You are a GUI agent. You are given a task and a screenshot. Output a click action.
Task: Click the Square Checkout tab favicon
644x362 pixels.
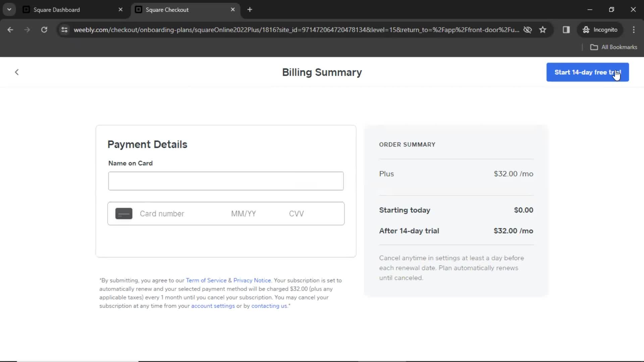(x=139, y=10)
